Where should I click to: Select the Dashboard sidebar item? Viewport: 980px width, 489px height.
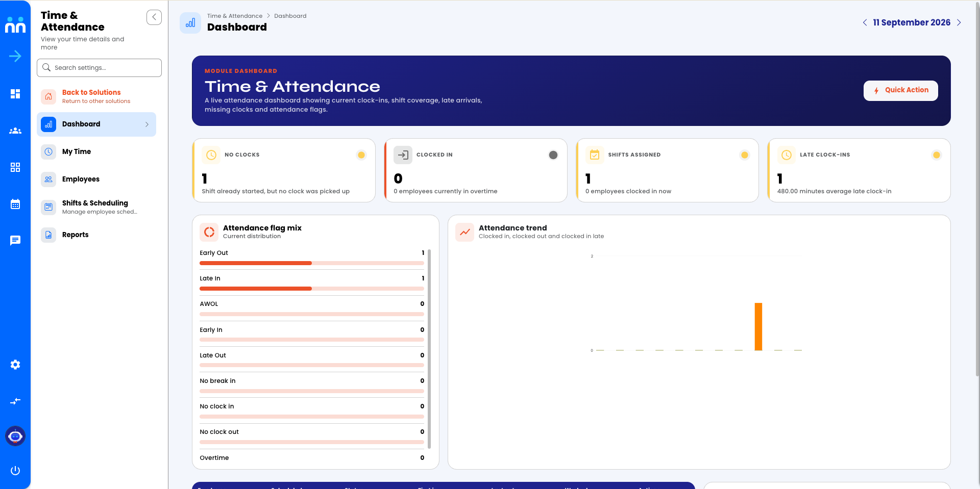[x=96, y=124]
